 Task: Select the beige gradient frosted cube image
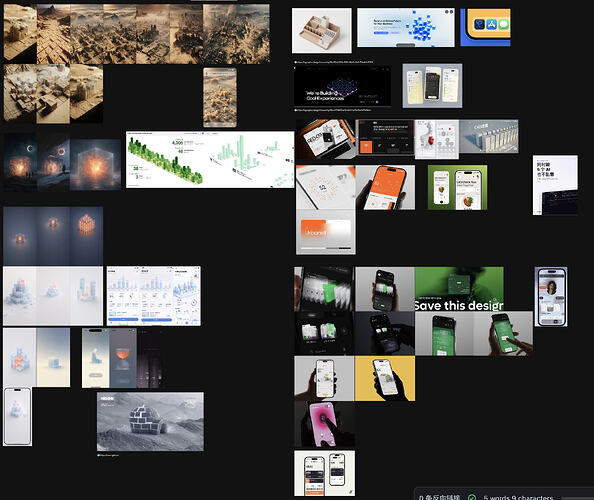[x=53, y=358]
